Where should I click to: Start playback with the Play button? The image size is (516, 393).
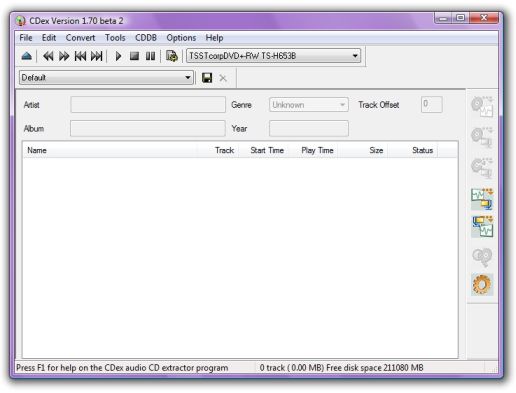(x=118, y=56)
